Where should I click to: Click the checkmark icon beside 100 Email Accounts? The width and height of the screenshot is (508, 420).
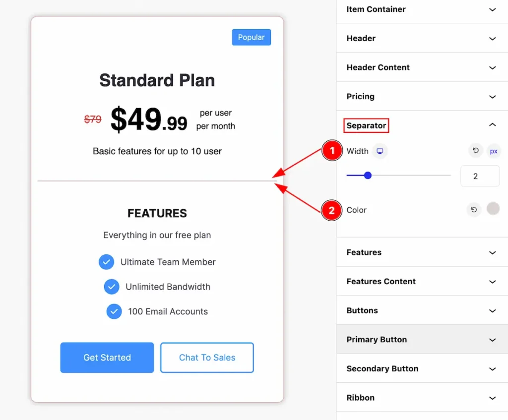(x=114, y=311)
